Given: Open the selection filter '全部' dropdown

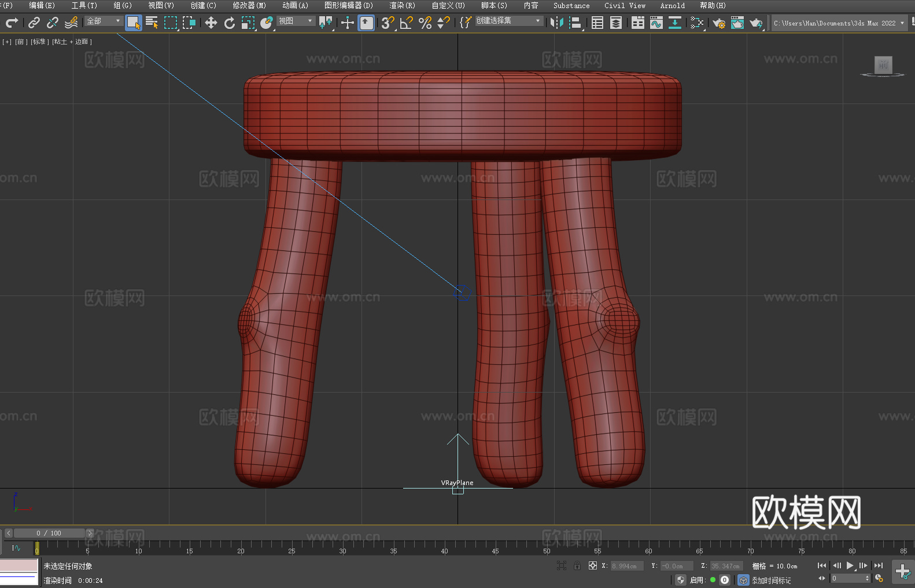Looking at the screenshot, I should click(104, 21).
